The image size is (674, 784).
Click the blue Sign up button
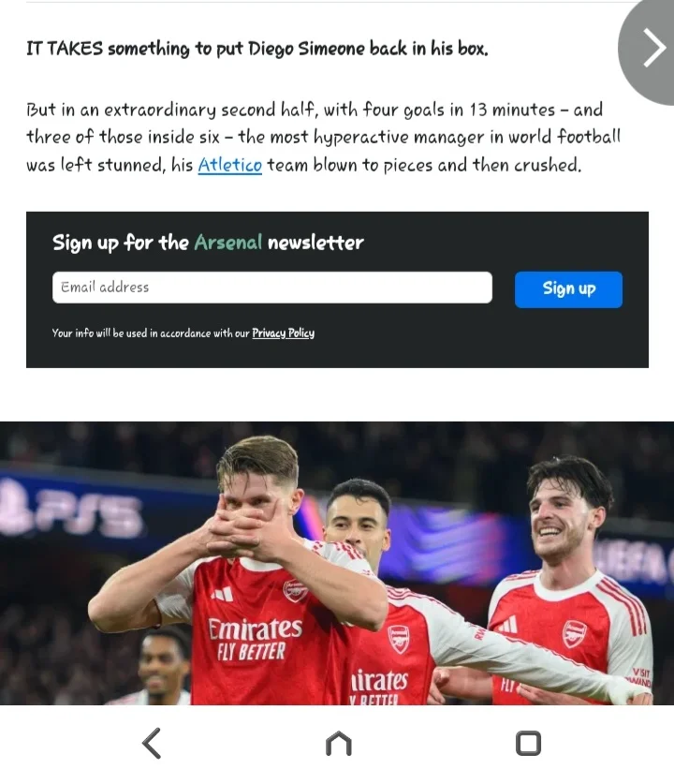[x=568, y=289]
